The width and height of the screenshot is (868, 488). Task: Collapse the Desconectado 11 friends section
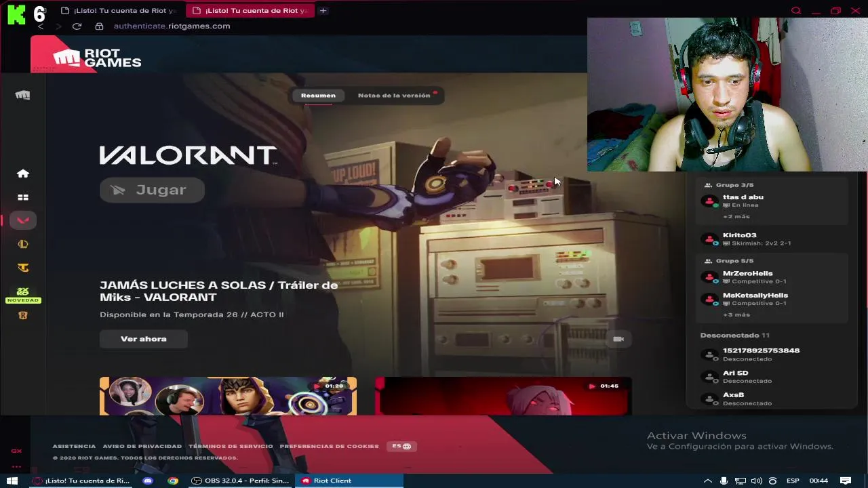[735, 335]
